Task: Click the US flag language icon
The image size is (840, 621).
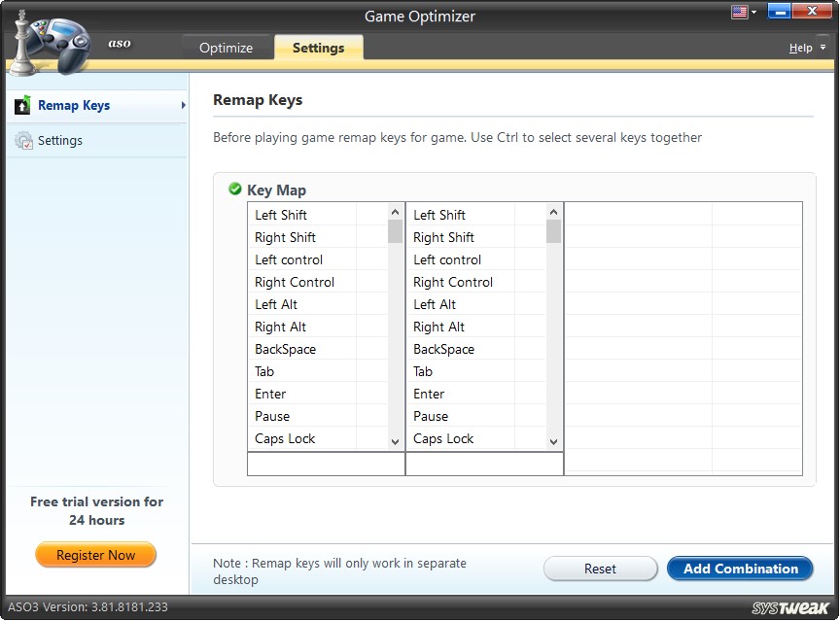Action: point(737,12)
